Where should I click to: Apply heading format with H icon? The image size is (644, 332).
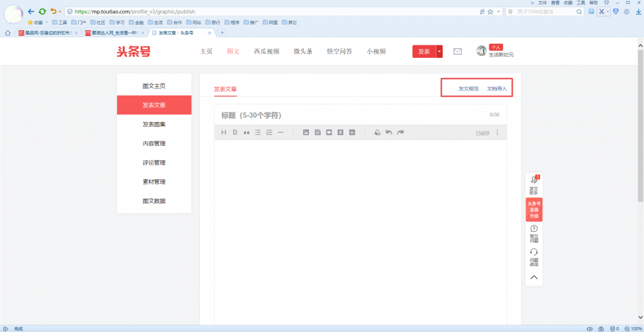tap(223, 133)
